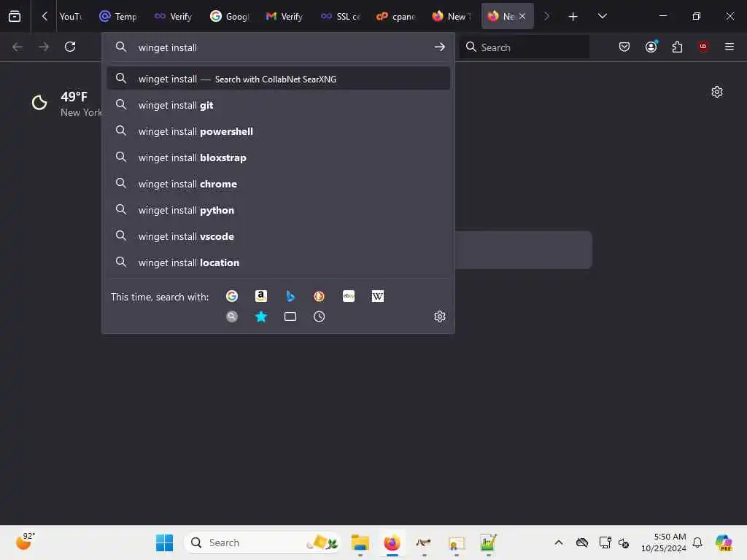Open new tab page personalize gear
747x560 pixels.
(x=717, y=92)
